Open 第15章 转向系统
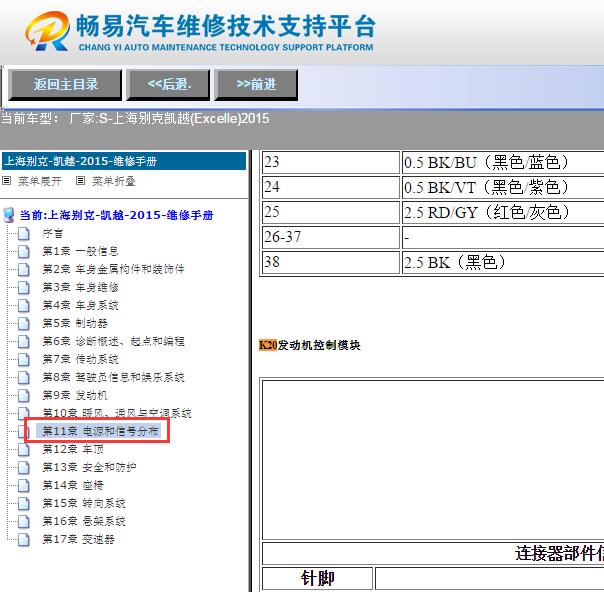 tap(84, 503)
